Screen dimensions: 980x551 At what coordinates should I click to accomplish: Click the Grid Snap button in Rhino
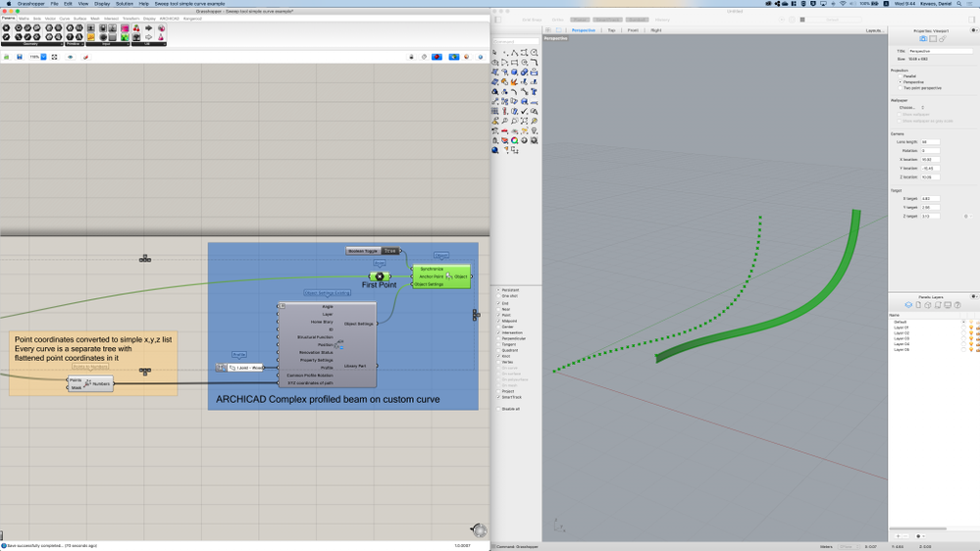tap(532, 20)
